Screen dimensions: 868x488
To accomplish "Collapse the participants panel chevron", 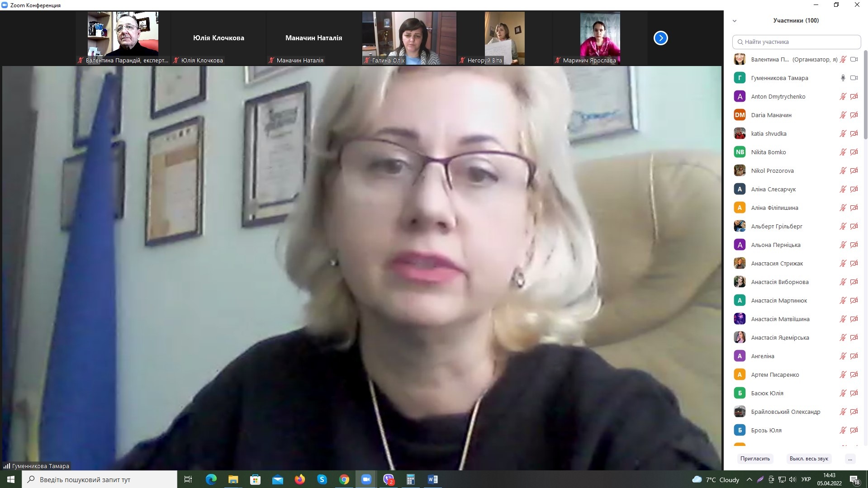I will (735, 21).
